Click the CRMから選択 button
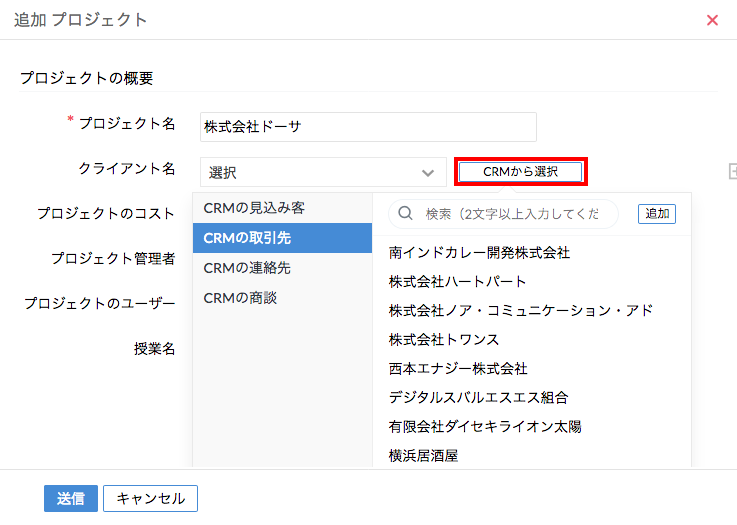737x525 pixels. point(520,172)
